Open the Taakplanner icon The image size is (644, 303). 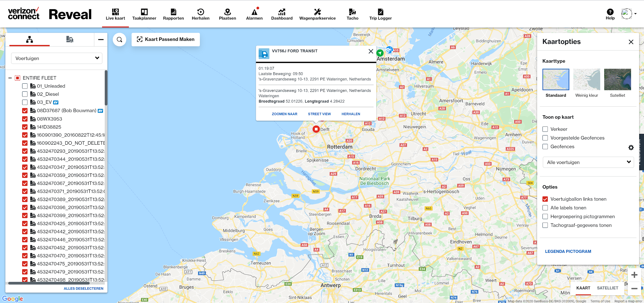point(144,12)
